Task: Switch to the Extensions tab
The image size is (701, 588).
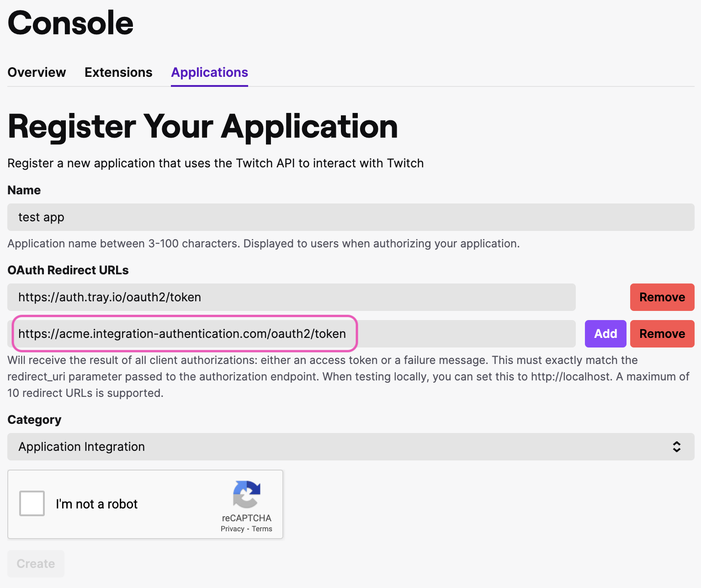Action: (118, 72)
